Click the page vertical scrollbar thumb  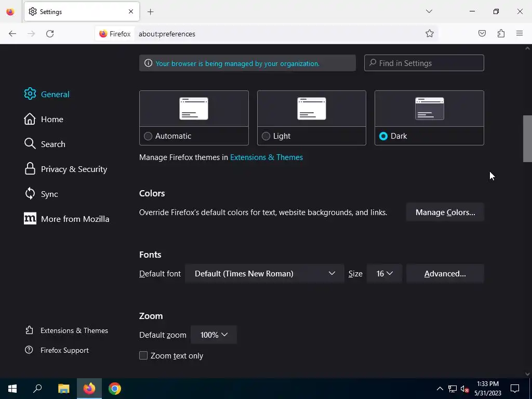coord(527,139)
